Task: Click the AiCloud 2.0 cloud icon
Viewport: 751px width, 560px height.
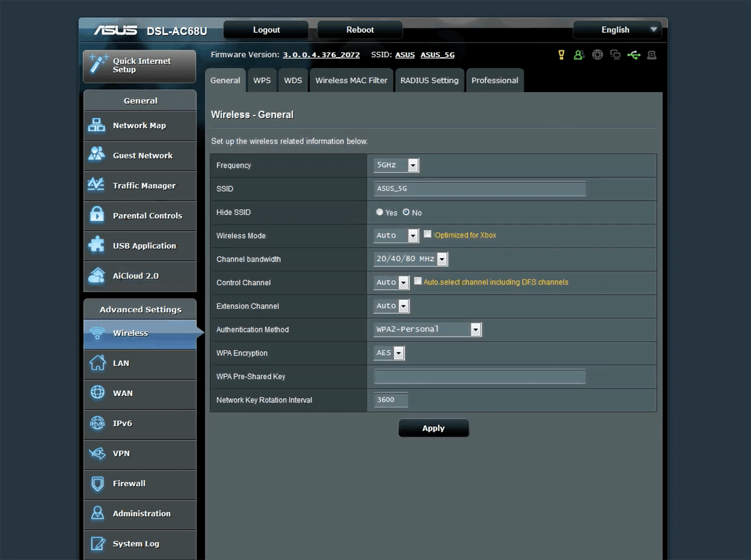Action: tap(97, 276)
